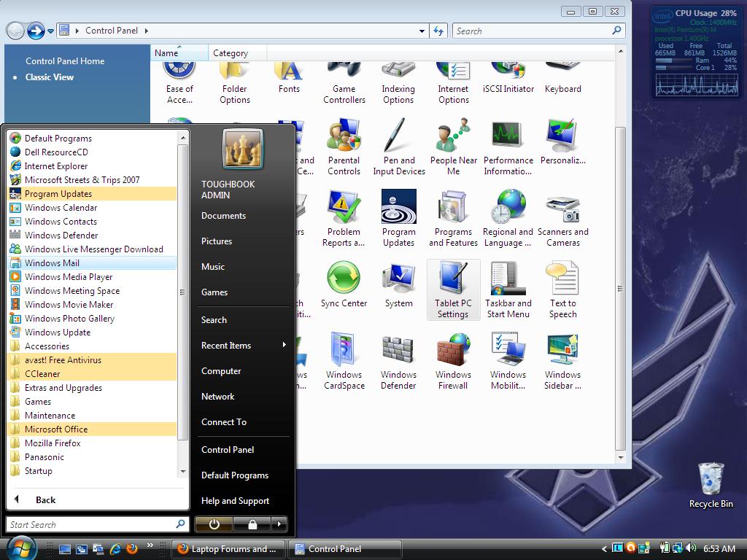
Task: Open Indexing Options applet
Action: click(399, 83)
